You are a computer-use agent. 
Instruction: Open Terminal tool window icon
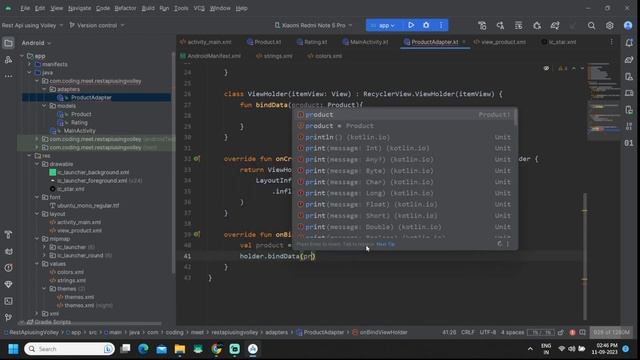(8, 301)
